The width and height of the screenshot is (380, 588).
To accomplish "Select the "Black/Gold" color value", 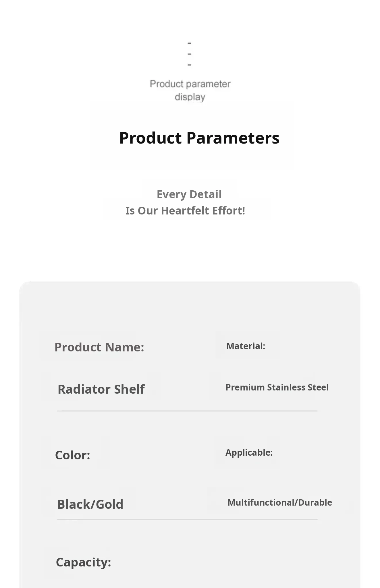I will coord(90,504).
